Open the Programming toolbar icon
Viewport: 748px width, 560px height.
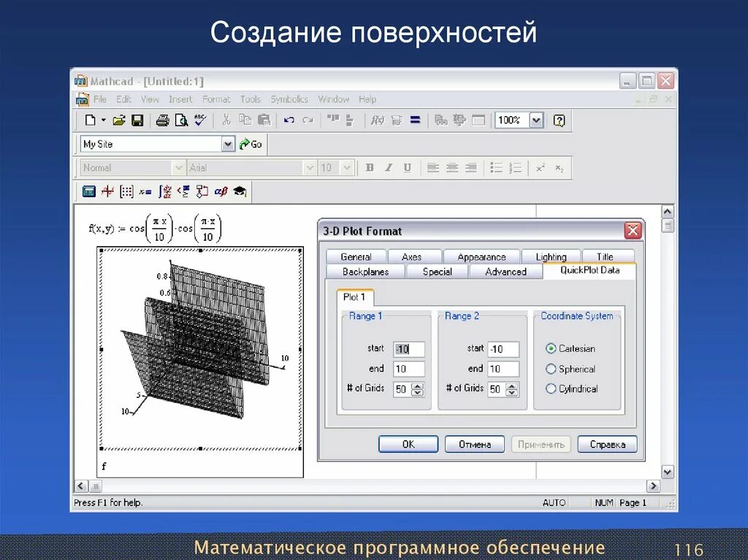point(202,192)
